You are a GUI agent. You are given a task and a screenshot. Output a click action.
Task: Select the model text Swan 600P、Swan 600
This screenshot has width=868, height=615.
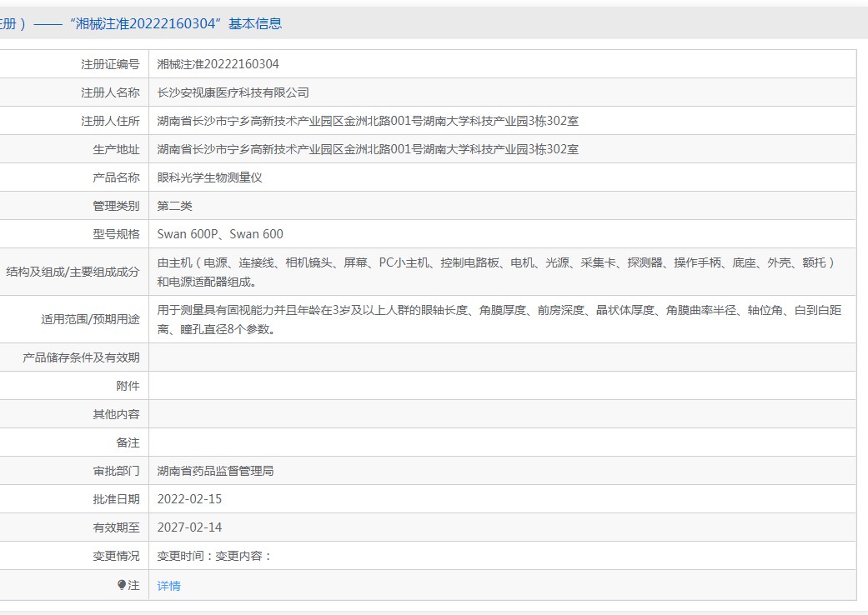pos(220,234)
